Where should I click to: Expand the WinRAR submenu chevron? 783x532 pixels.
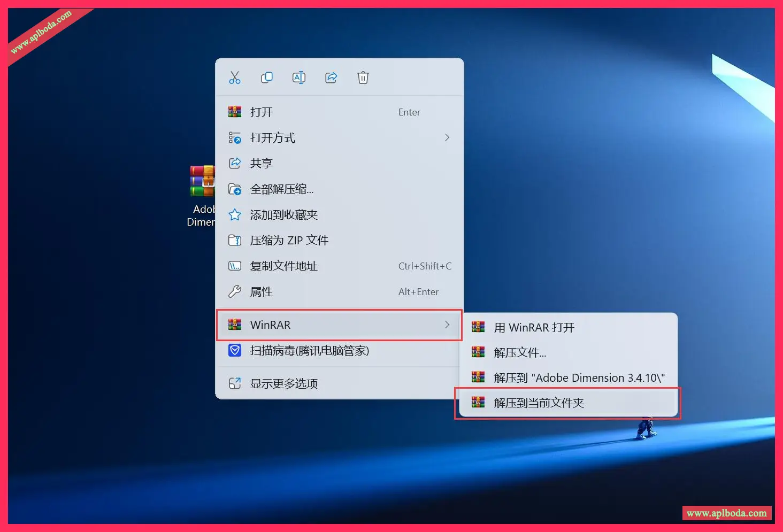tap(447, 325)
